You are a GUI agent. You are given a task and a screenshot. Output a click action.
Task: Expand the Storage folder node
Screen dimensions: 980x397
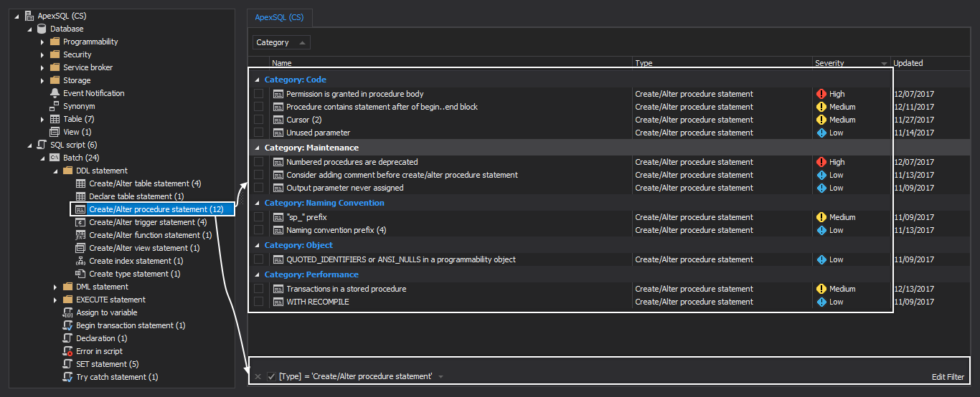coord(42,80)
